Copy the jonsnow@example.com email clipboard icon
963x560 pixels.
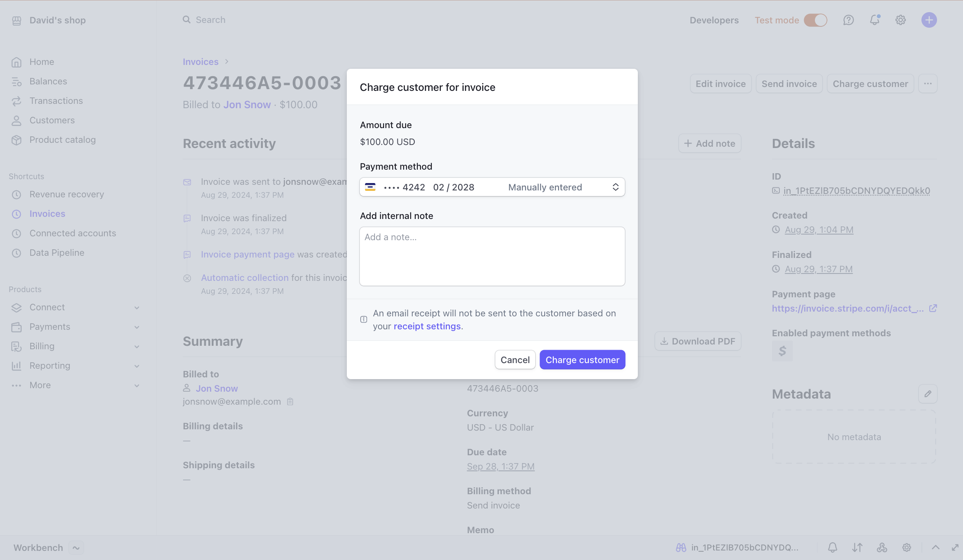(290, 402)
